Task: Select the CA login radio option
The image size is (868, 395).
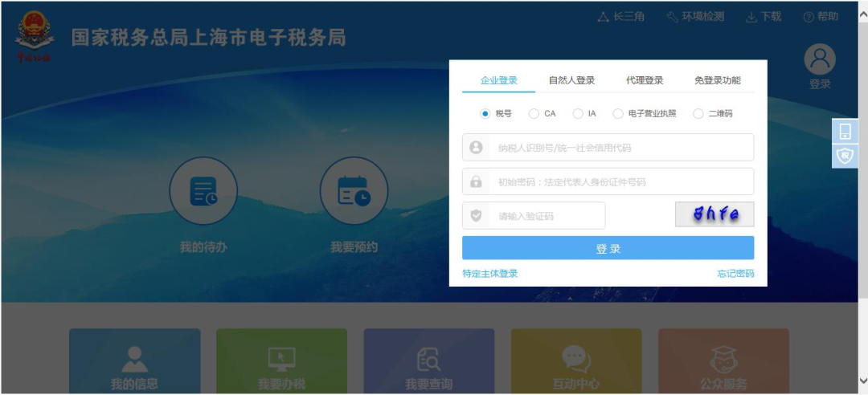Action: click(x=534, y=114)
